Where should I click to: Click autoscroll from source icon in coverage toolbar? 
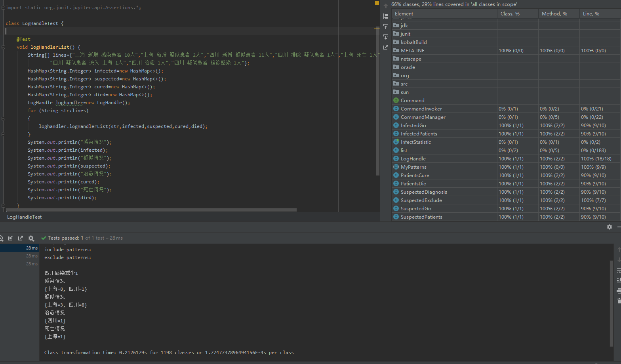[x=386, y=37]
